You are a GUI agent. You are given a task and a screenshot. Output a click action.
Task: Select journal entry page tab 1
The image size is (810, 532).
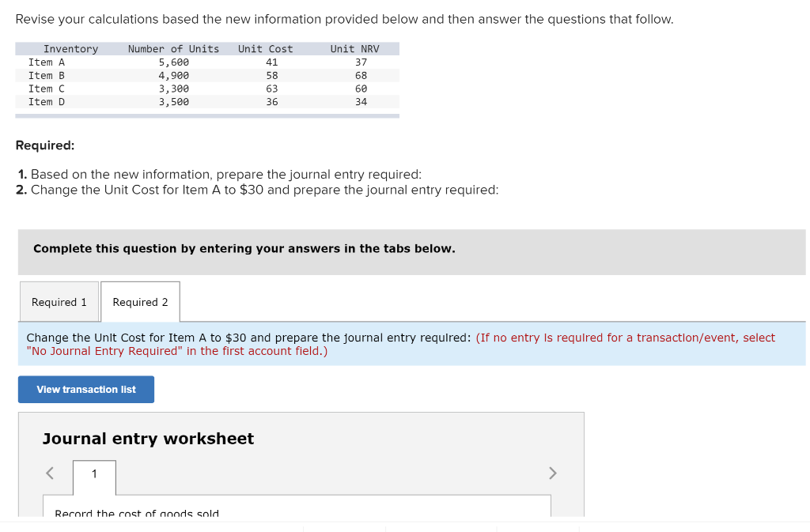(94, 473)
